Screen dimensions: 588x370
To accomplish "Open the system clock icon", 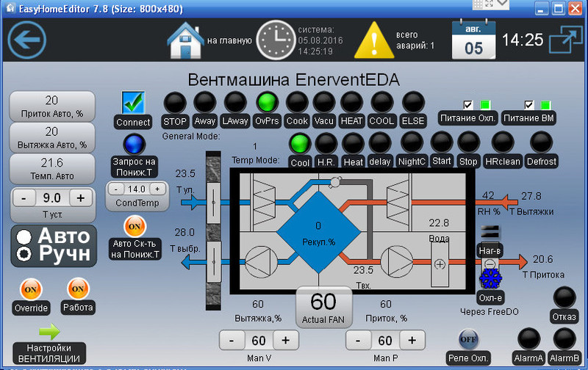I will (274, 40).
